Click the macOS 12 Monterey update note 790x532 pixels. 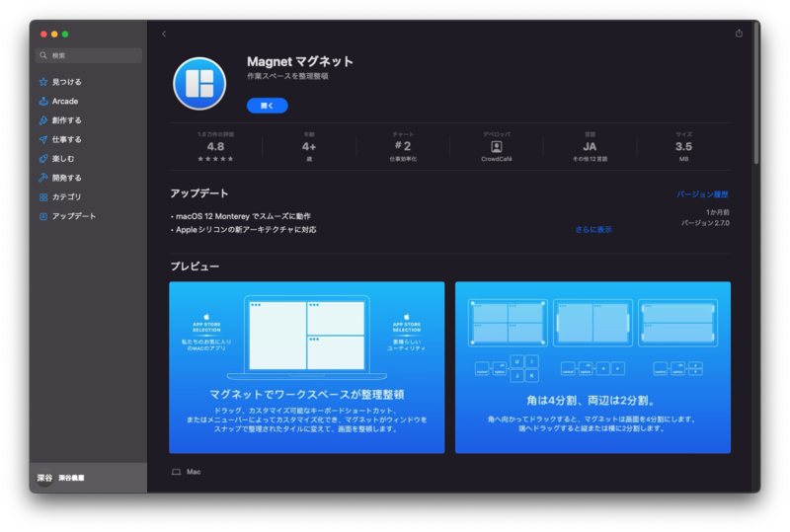tap(241, 216)
